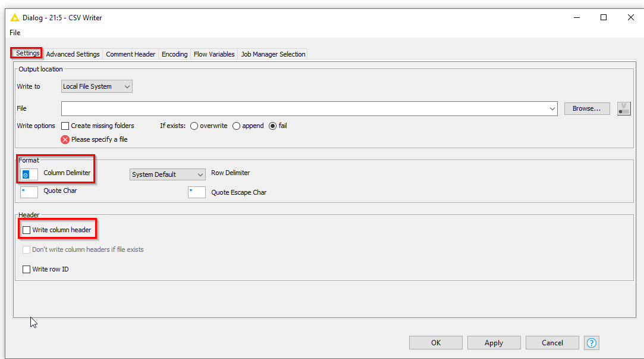Image resolution: width=644 pixels, height=359 pixels.
Task: Switch to the Advanced Settings tab
Action: tap(73, 54)
